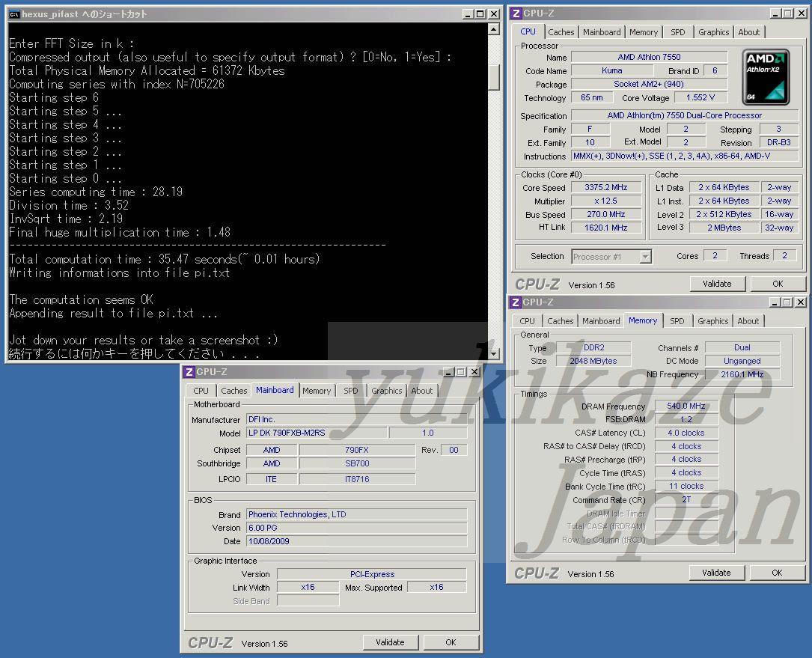The image size is (812, 658).
Task: Click the DRAM Frequency value 540.0 MHz
Action: tap(686, 406)
